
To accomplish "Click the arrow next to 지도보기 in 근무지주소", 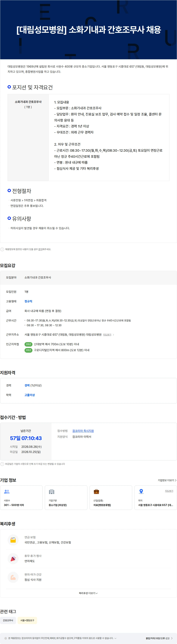I will coord(113,335).
